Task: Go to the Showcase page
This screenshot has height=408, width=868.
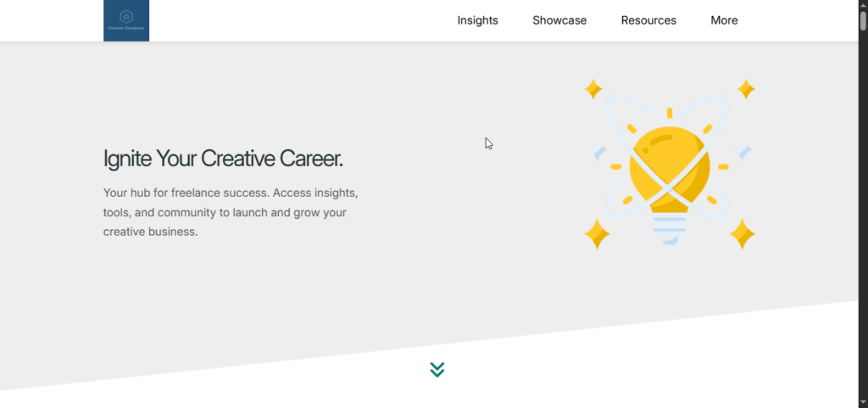Action: (559, 20)
